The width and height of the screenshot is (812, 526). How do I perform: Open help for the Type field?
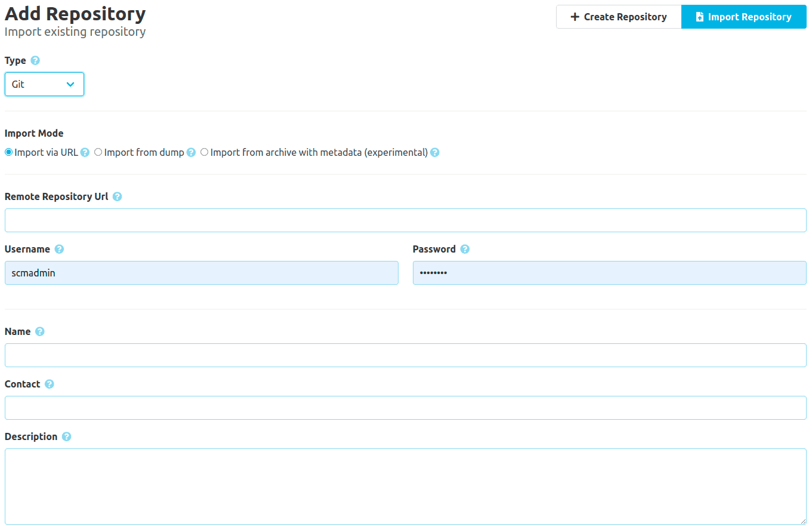(x=35, y=60)
